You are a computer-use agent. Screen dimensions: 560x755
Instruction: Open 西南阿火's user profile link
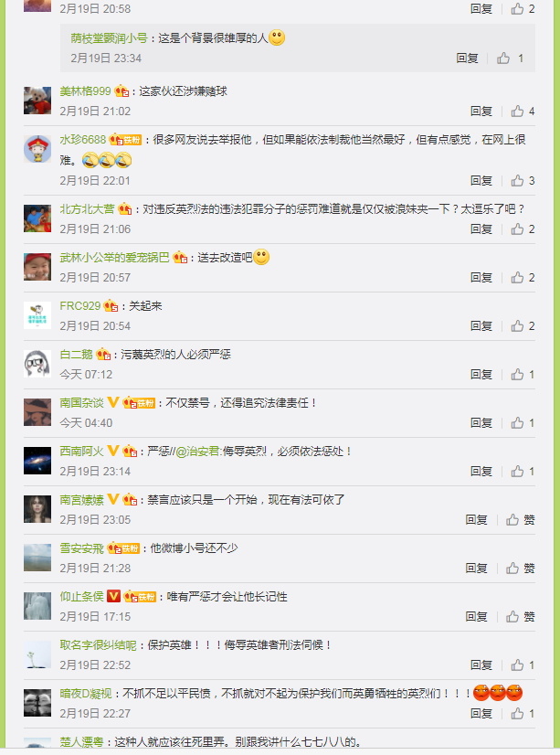[82, 452]
